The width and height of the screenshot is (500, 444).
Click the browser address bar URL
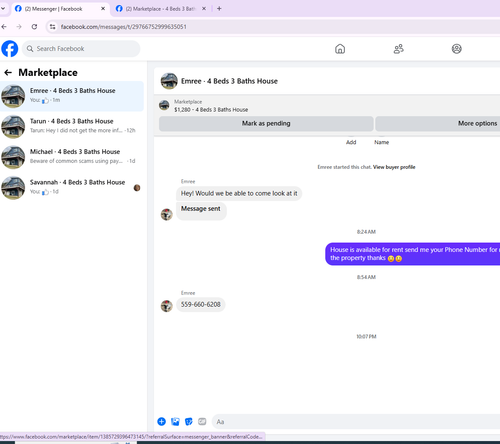[x=123, y=27]
